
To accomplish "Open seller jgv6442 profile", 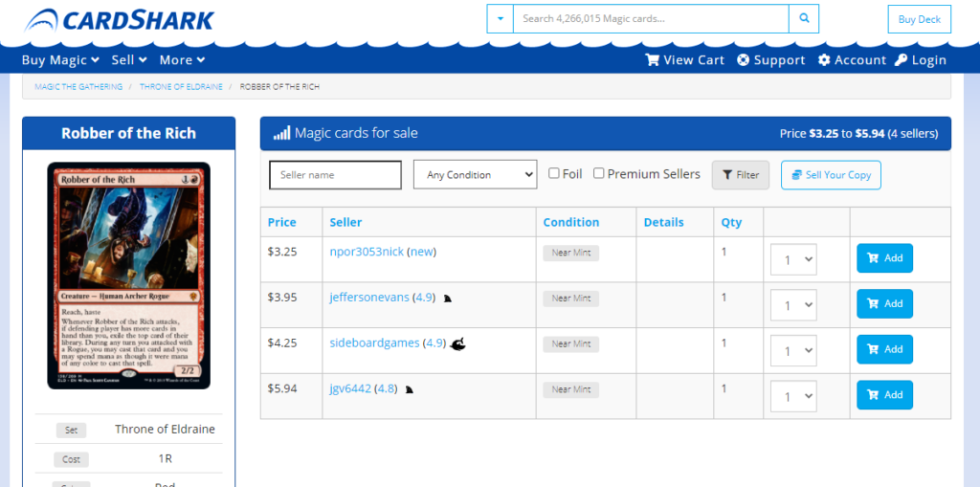I will pyautogui.click(x=350, y=388).
